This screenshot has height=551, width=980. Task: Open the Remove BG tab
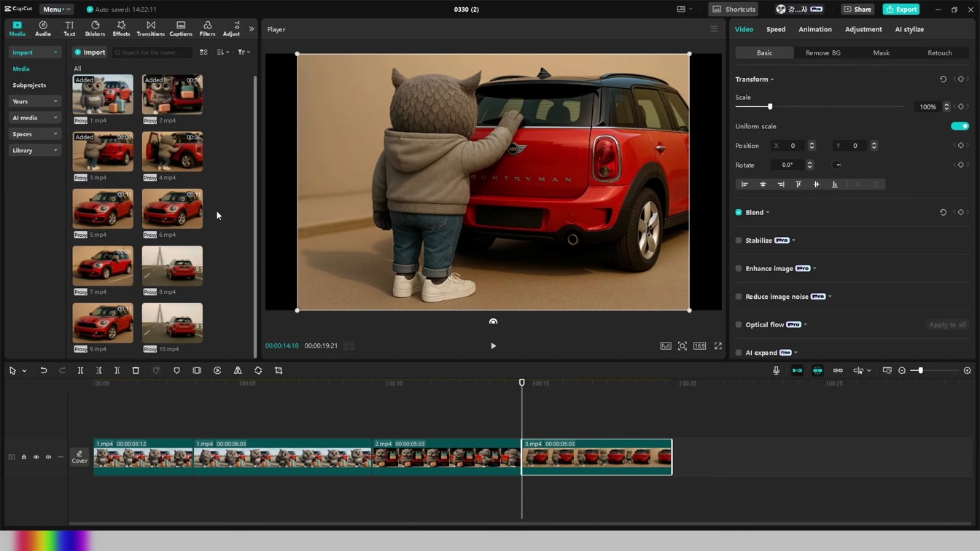tap(823, 53)
